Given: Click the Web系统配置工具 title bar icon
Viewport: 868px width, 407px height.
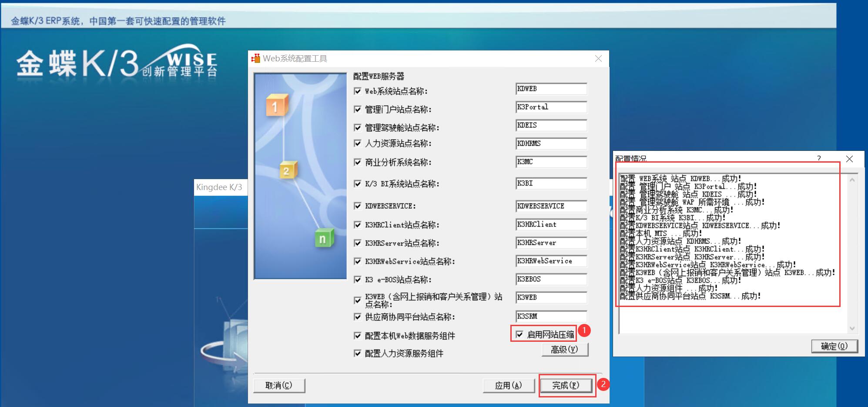Looking at the screenshot, I should coord(256,58).
